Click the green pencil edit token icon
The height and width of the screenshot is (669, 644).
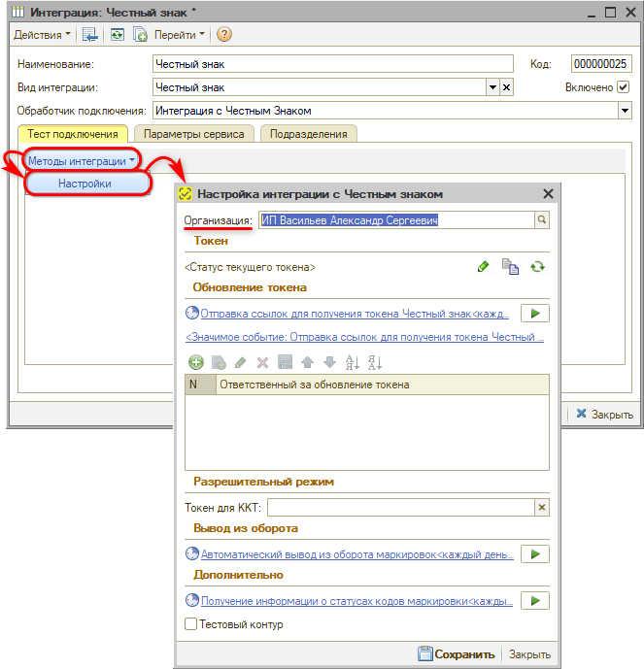(483, 267)
